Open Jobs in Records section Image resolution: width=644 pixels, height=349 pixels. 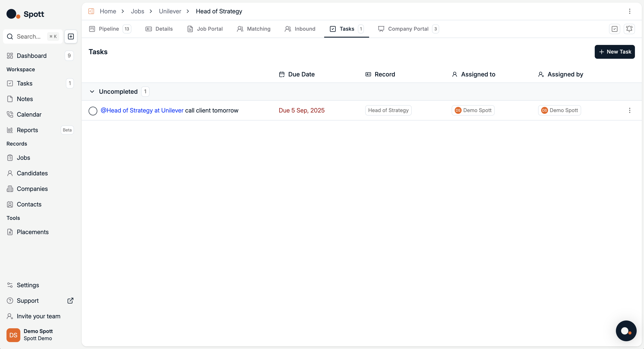(x=40, y=158)
